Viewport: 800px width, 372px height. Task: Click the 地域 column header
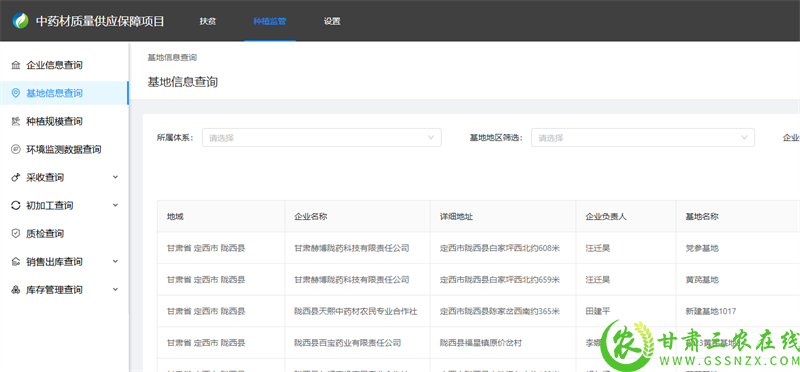pos(175,216)
